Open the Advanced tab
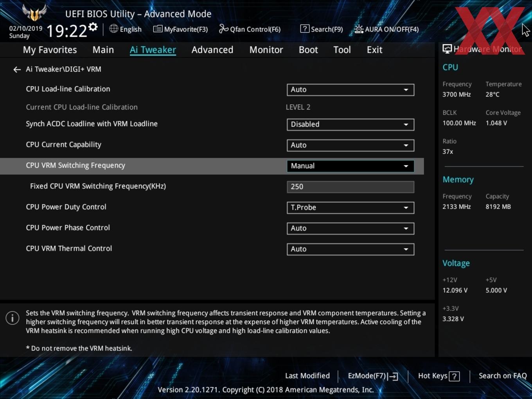The image size is (532, 399). [x=212, y=50]
